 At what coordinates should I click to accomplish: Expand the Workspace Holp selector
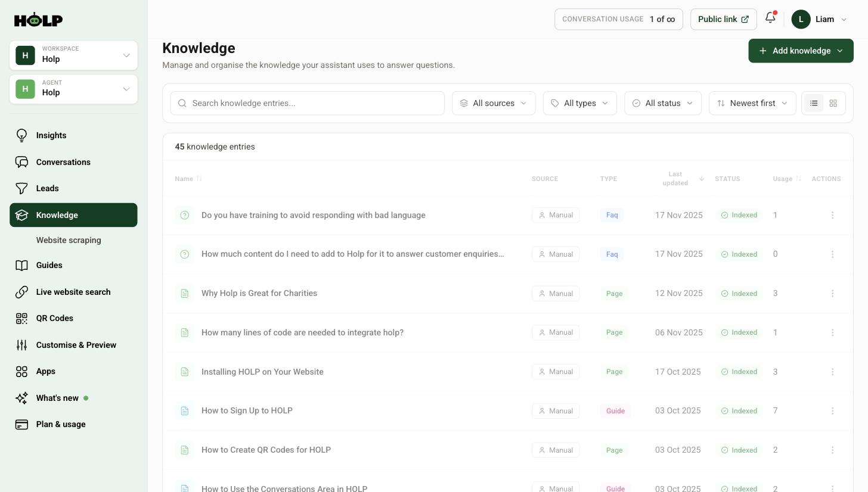(x=73, y=55)
